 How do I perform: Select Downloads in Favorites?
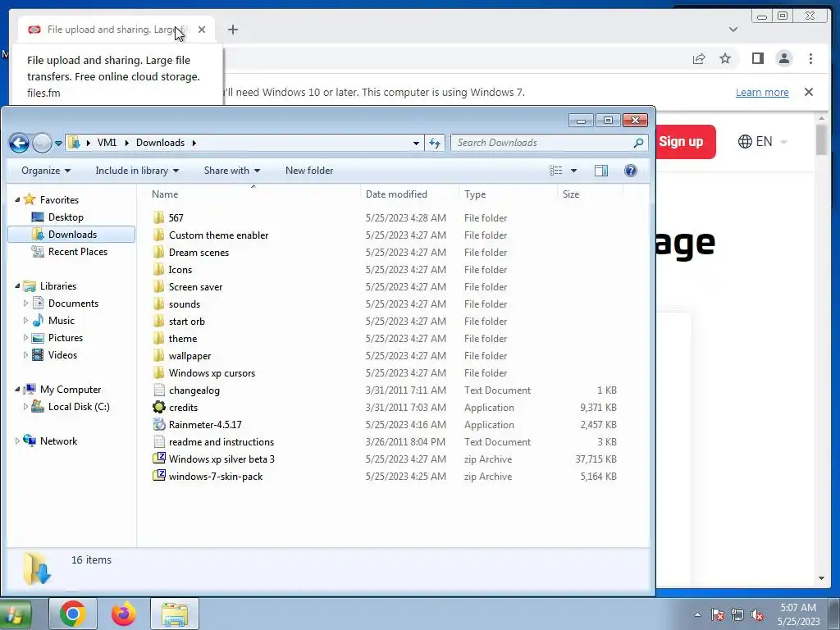71,234
